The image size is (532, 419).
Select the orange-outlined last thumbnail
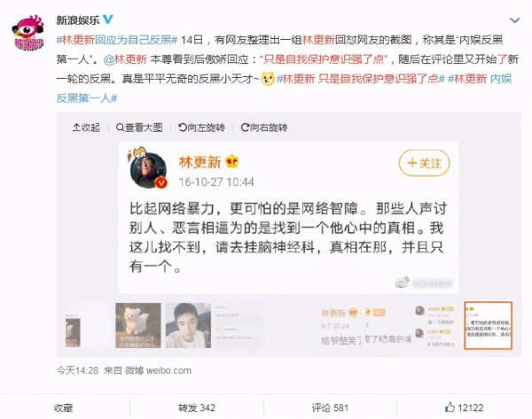click(488, 325)
